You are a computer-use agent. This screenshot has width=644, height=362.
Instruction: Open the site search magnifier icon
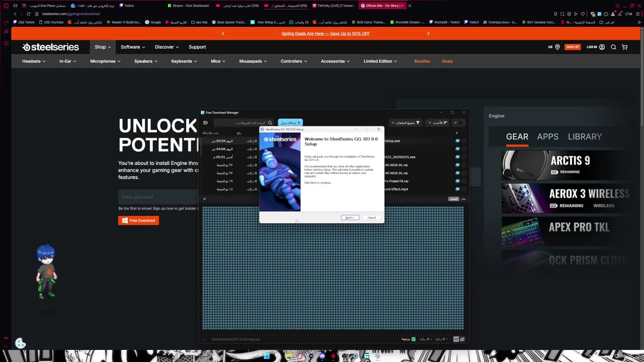click(x=613, y=47)
